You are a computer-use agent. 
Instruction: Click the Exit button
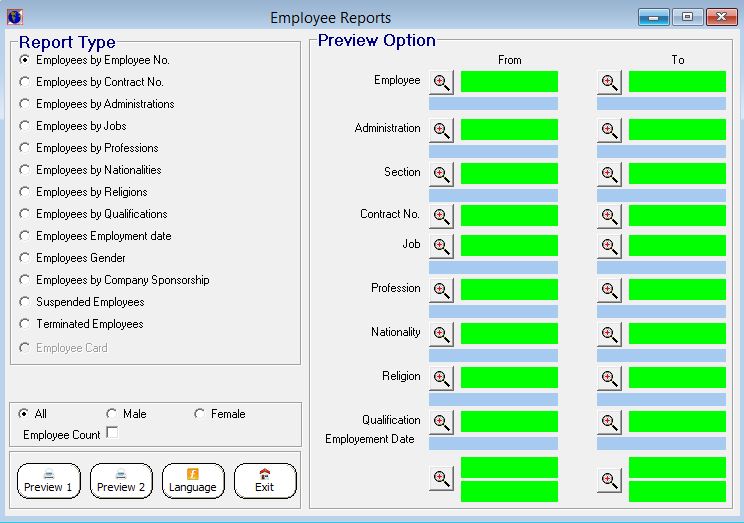point(265,481)
